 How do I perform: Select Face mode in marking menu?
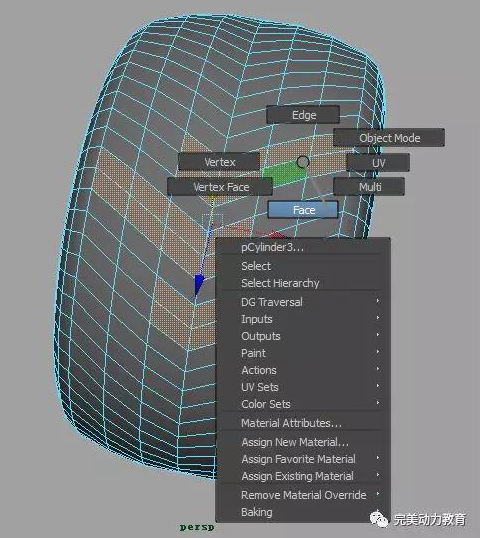(x=302, y=210)
